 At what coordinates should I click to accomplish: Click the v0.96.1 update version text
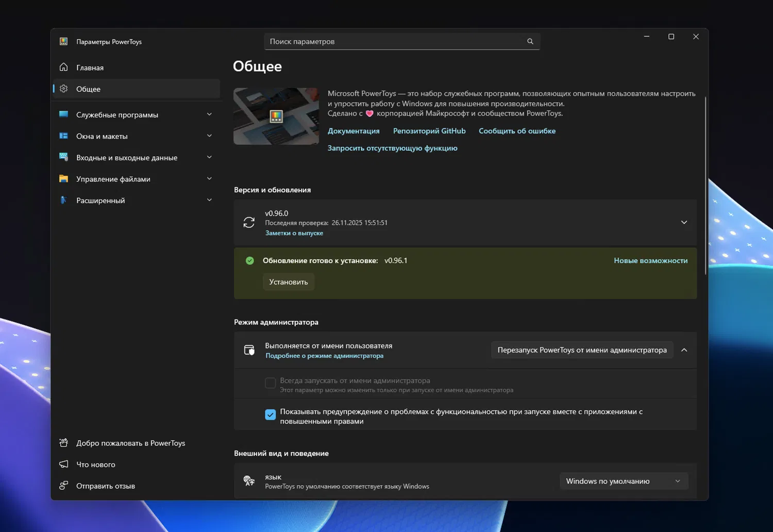tap(396, 260)
